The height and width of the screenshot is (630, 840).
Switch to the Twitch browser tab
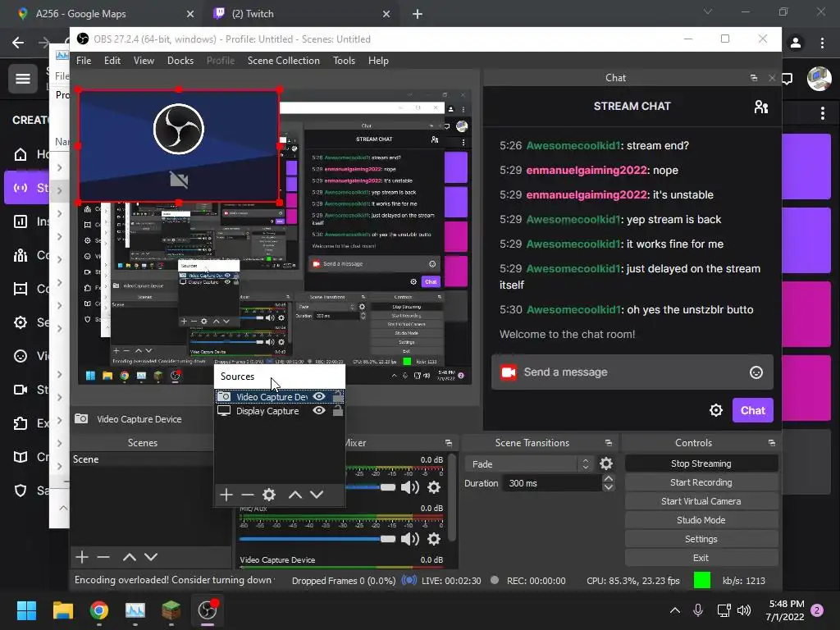pyautogui.click(x=300, y=14)
